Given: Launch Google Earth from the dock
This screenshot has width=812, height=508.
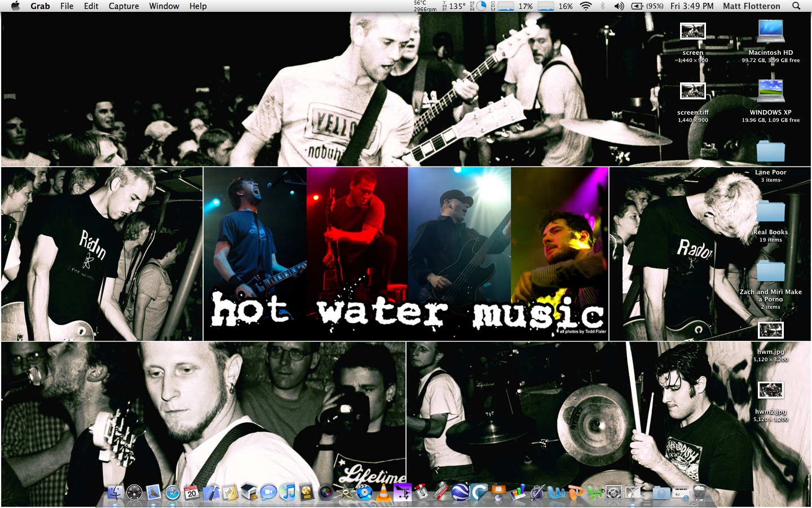Looking at the screenshot, I should tap(460, 493).
